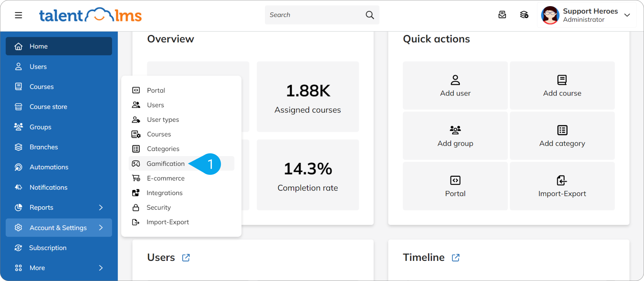Click the Subscription refresh-dollar icon
This screenshot has width=644, height=281.
(x=18, y=248)
